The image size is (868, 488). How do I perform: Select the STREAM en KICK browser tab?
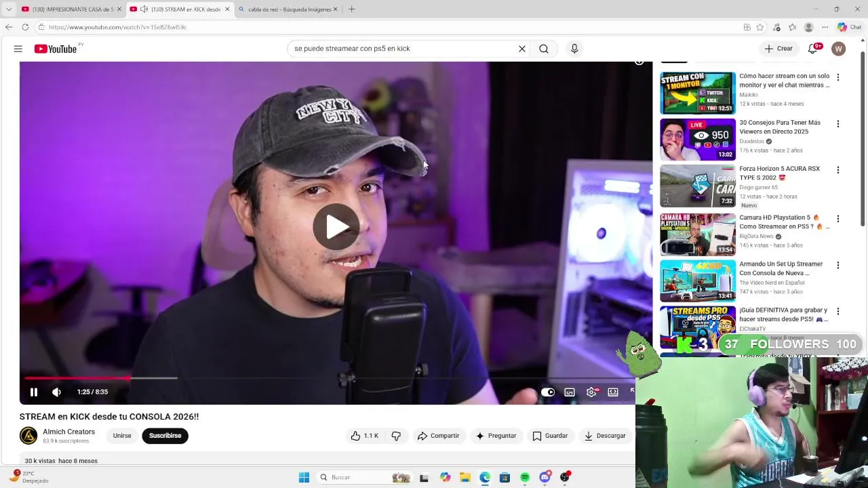tap(180, 9)
